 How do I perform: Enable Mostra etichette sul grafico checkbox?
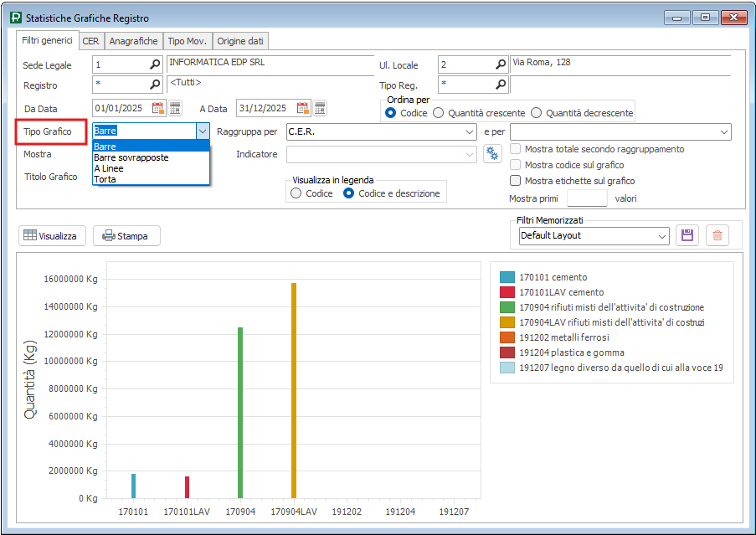pos(516,180)
